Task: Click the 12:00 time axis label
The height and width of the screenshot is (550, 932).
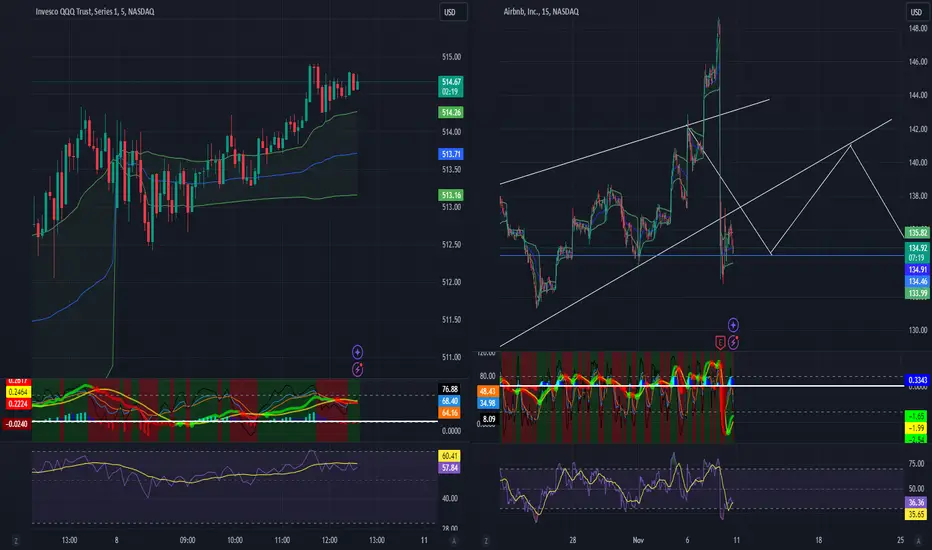Action: 329,540
